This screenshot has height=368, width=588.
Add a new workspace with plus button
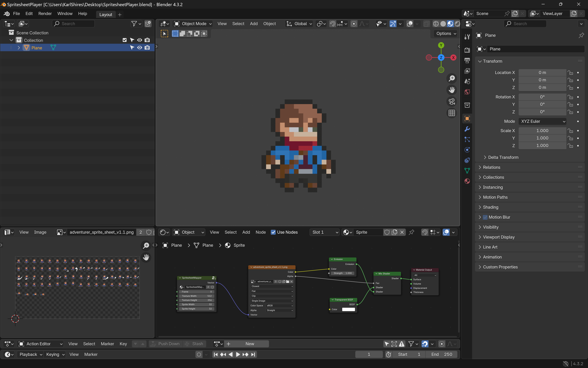(120, 15)
